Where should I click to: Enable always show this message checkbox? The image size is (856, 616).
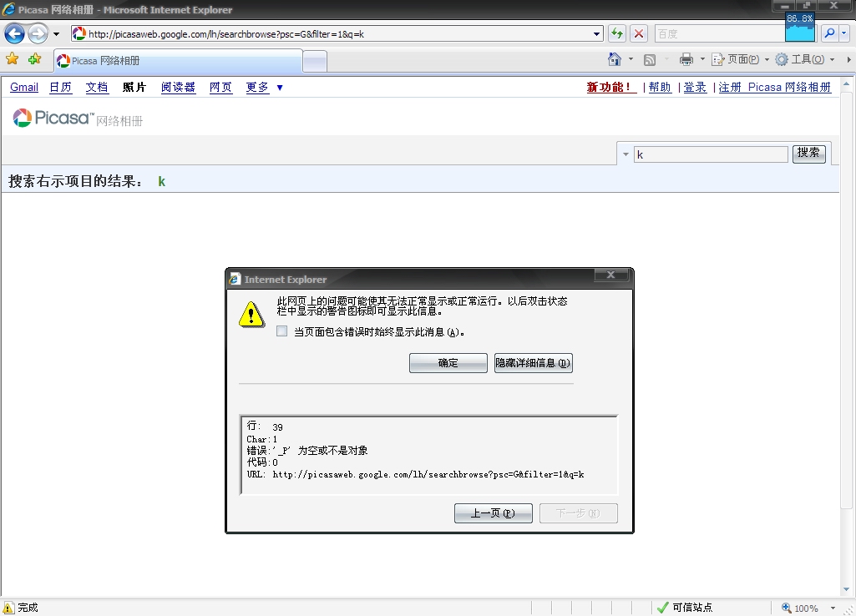281,331
